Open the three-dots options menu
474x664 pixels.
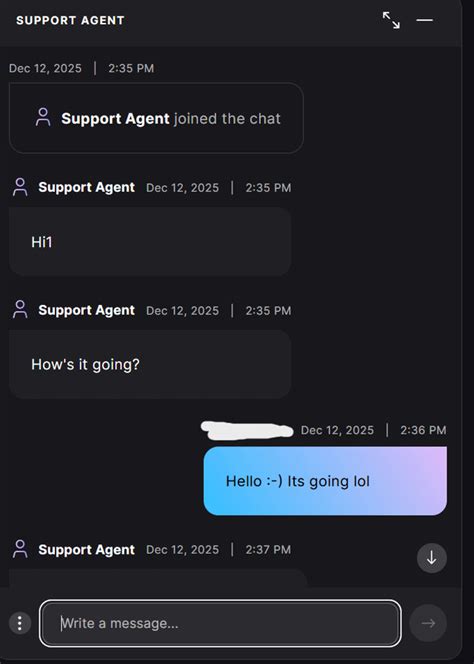[x=19, y=623]
